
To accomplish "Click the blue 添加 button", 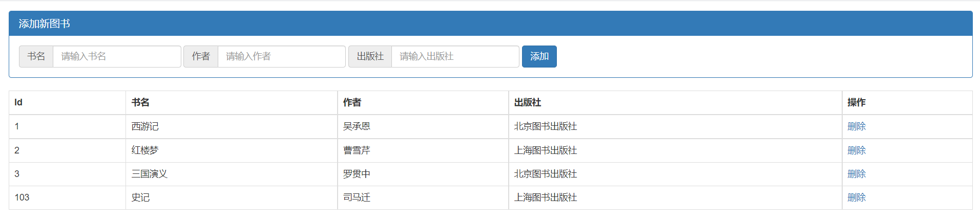I will 539,56.
